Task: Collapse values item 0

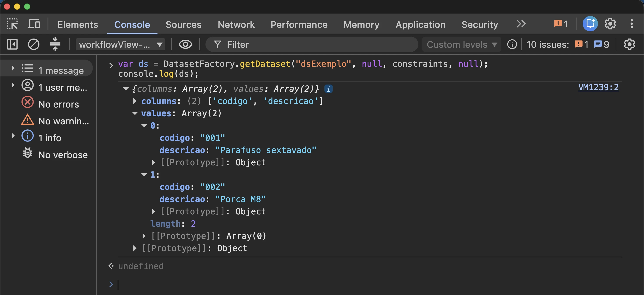Action: [x=144, y=125]
